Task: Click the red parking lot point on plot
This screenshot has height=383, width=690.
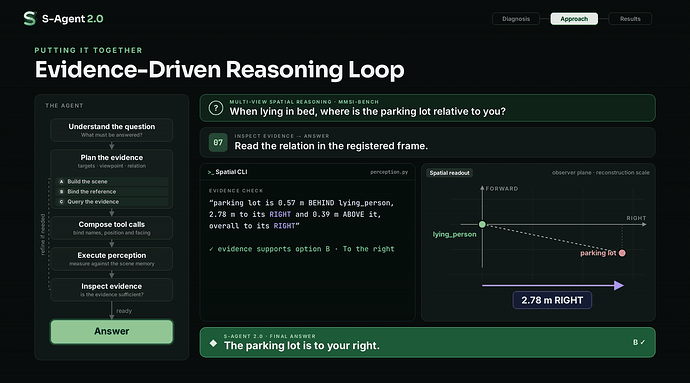Action: click(622, 253)
